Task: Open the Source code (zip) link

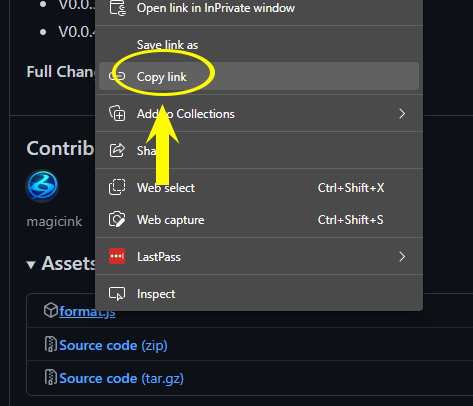Action: [x=113, y=345]
